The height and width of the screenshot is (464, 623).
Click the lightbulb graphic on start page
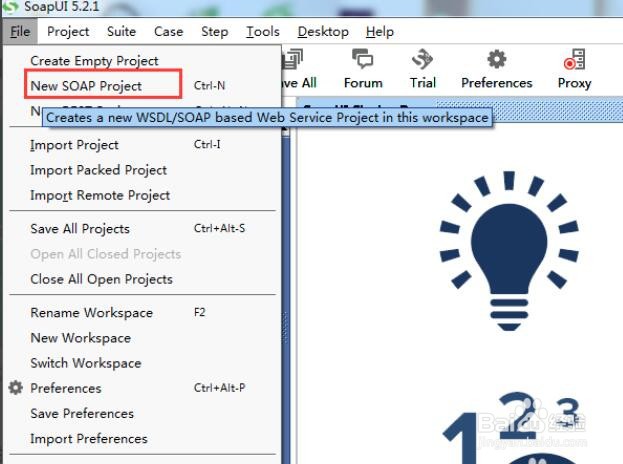tap(509, 251)
